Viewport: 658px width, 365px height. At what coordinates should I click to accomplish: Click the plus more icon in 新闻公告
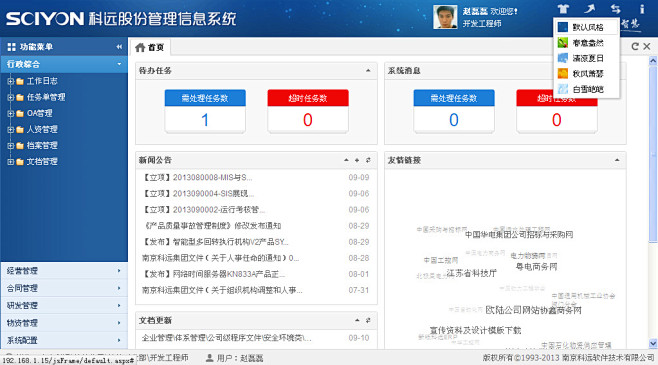coord(357,160)
